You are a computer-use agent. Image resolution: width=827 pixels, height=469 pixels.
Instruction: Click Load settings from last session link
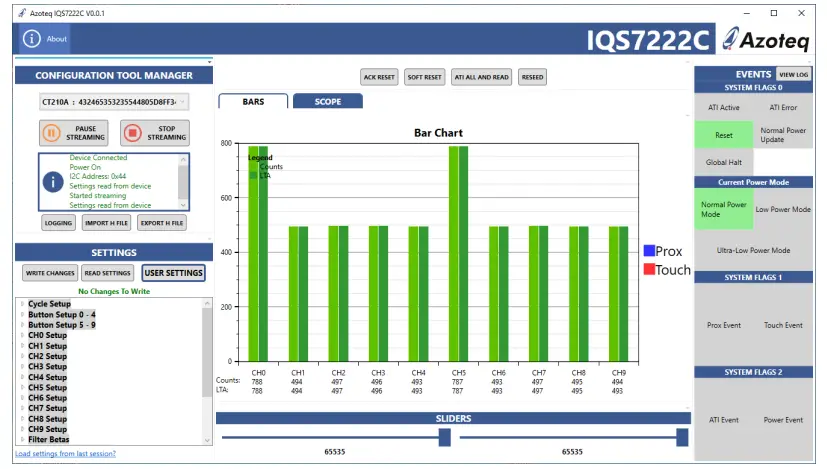pyautogui.click(x=65, y=454)
